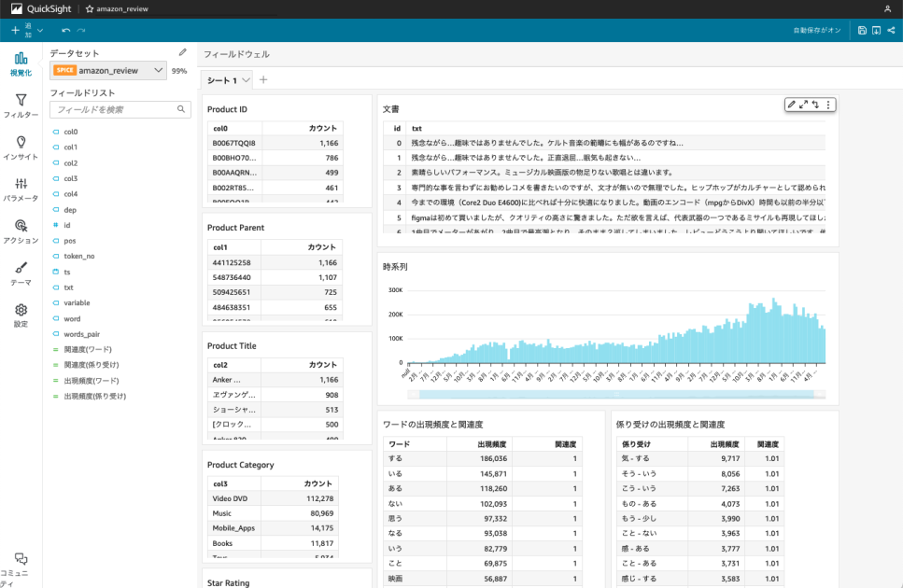The image size is (903, 588).
Task: Click the share icon in top bar
Action: coord(891,30)
